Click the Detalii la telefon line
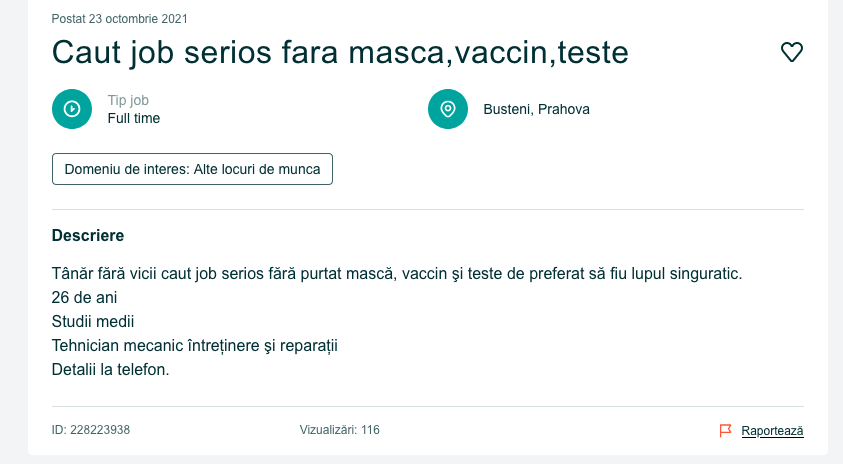Image resolution: width=843 pixels, height=464 pixels. (x=110, y=370)
